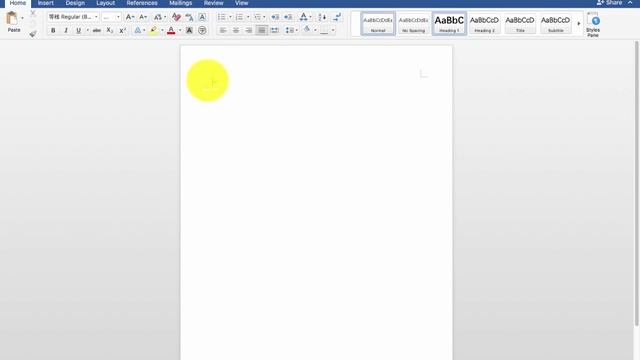Toggle Strikethrough abc formatting
Image resolution: width=640 pixels, height=360 pixels.
97,31
